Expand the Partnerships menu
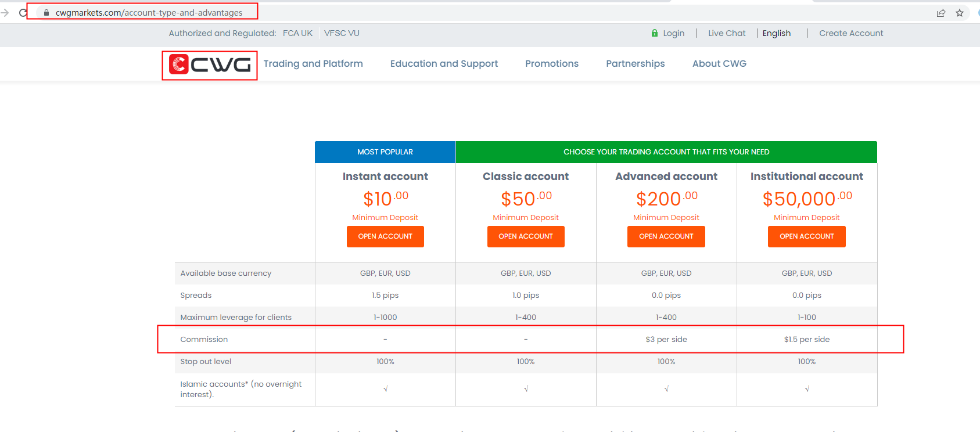 (x=635, y=64)
